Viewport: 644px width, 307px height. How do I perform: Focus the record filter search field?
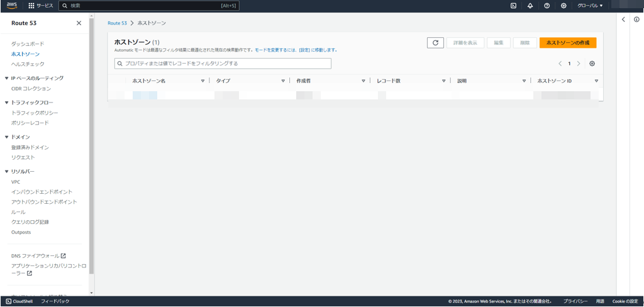223,64
